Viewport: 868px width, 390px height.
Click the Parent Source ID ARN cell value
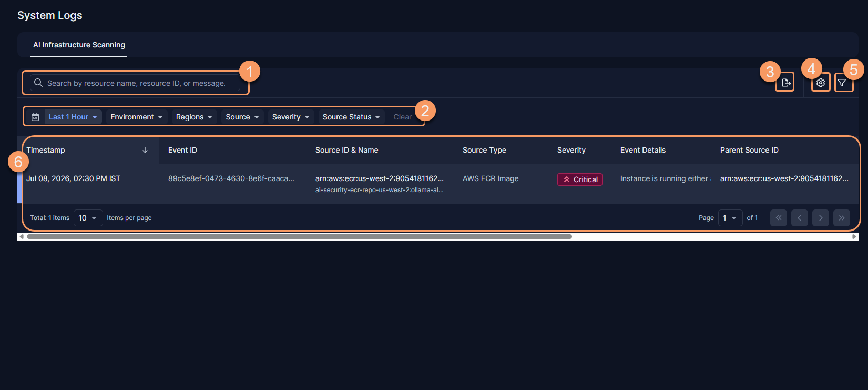[784, 178]
